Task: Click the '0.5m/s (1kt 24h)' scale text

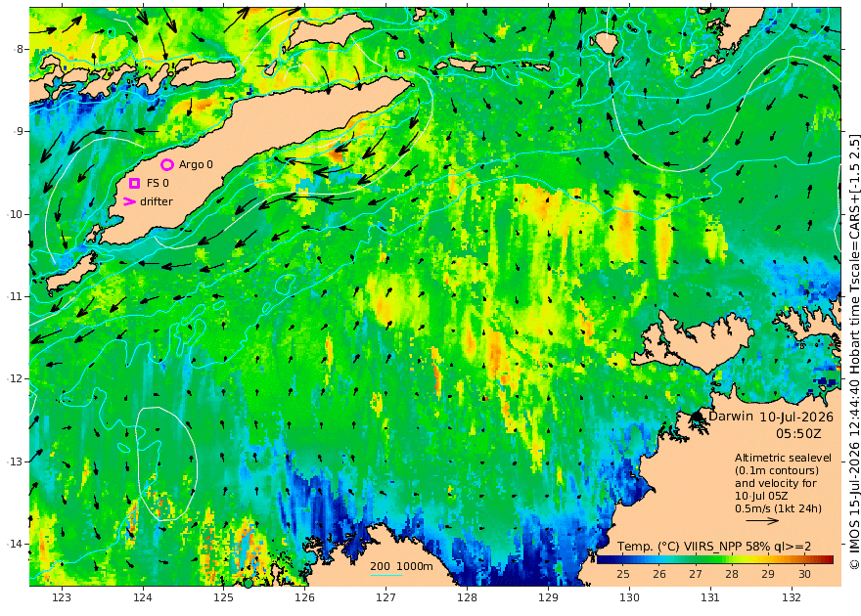Action: point(778,508)
